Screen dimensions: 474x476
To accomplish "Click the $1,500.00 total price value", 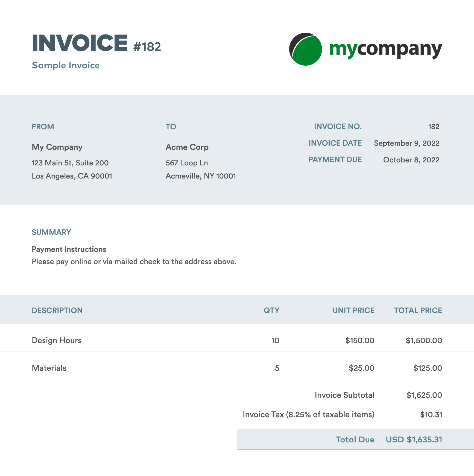I will (424, 340).
